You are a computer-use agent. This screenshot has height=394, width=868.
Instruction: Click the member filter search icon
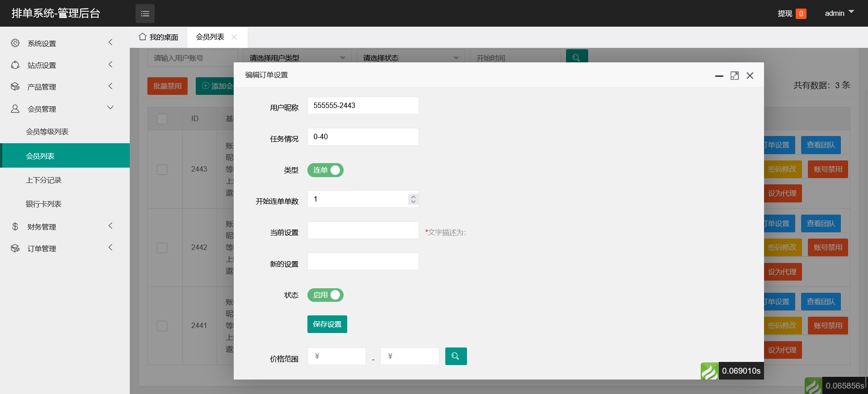[576, 57]
